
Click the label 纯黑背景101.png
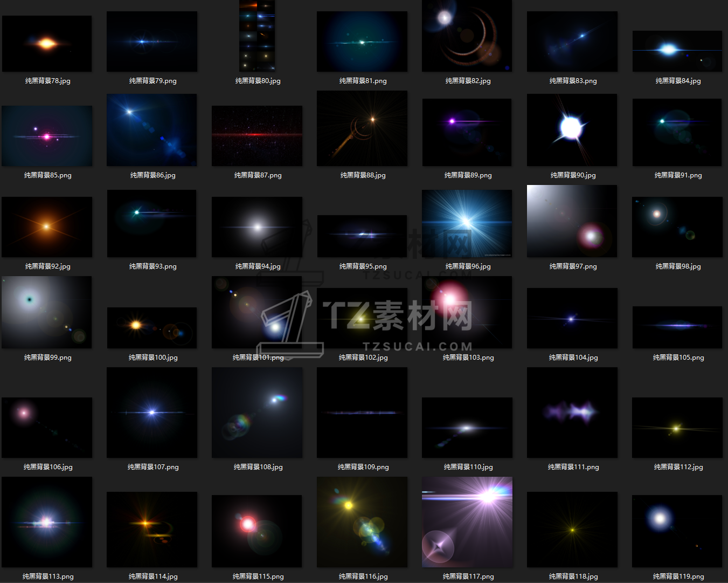click(x=258, y=358)
